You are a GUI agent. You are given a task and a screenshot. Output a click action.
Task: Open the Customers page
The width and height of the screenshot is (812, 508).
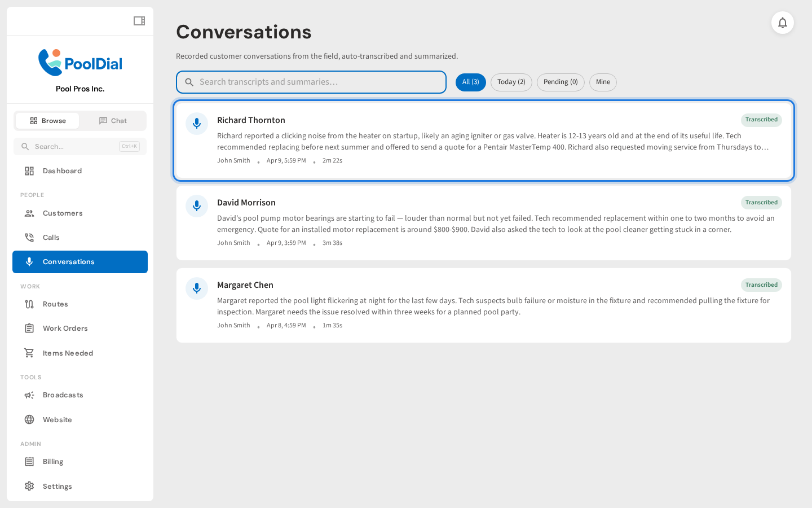[x=63, y=213]
